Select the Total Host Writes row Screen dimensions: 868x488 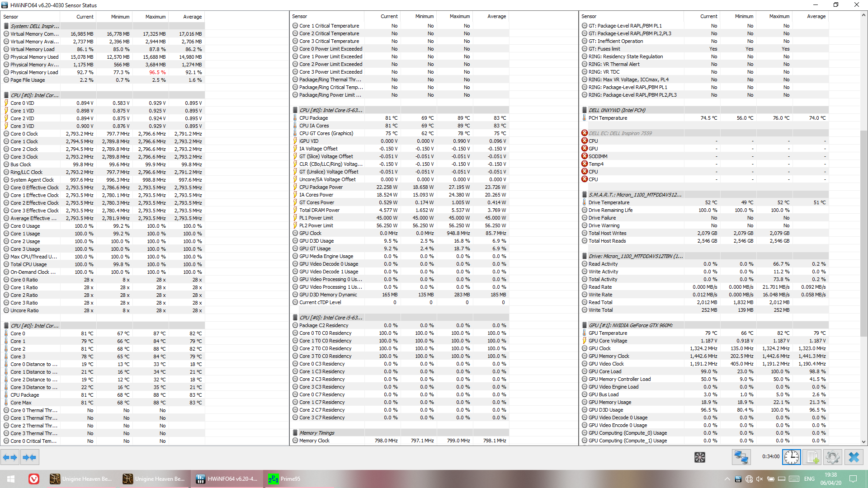[x=705, y=233]
